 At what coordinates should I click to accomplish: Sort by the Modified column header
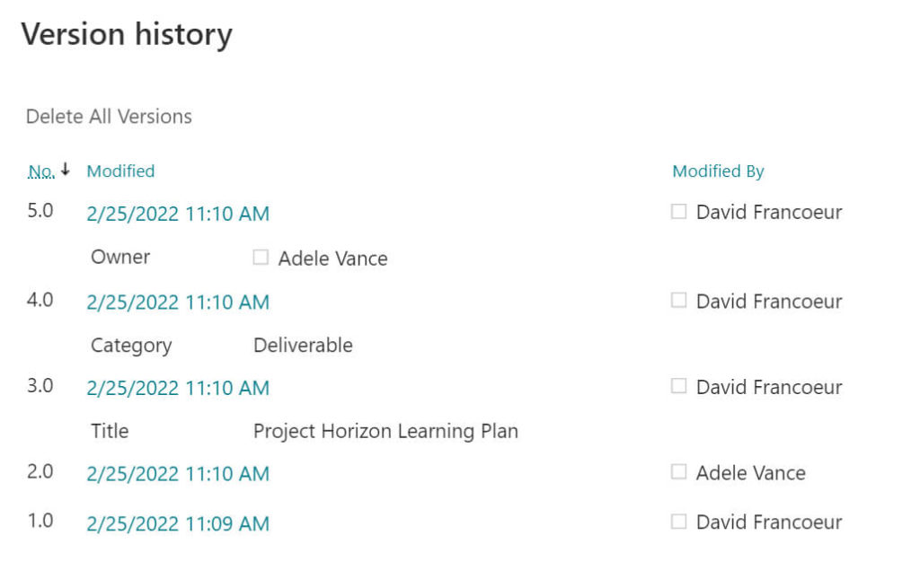coord(120,171)
